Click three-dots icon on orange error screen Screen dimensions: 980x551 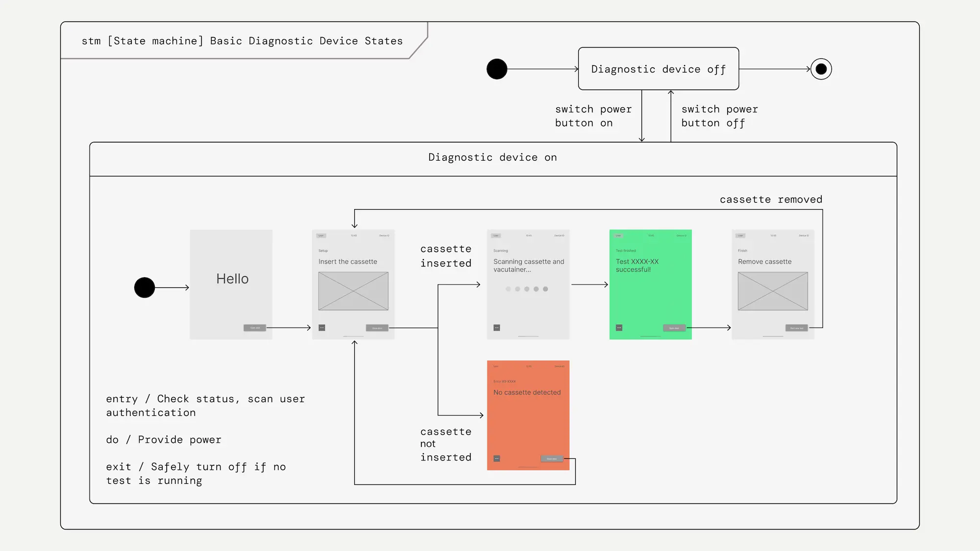(x=496, y=458)
